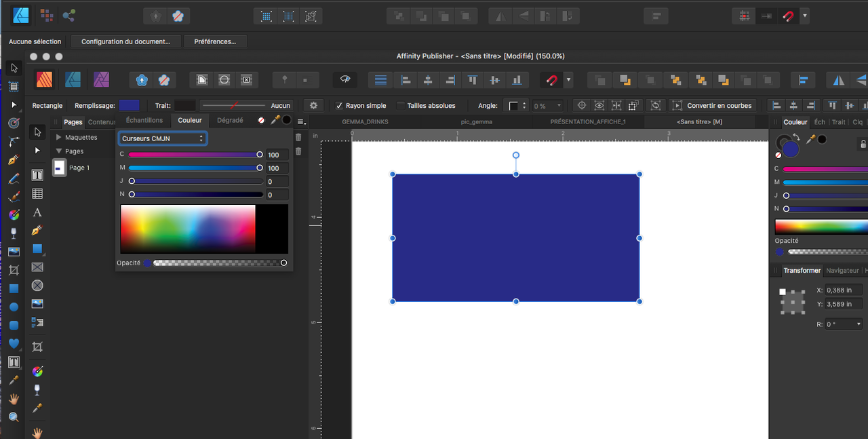The width and height of the screenshot is (868, 439).
Task: Open Configuration du document
Action: coord(125,41)
